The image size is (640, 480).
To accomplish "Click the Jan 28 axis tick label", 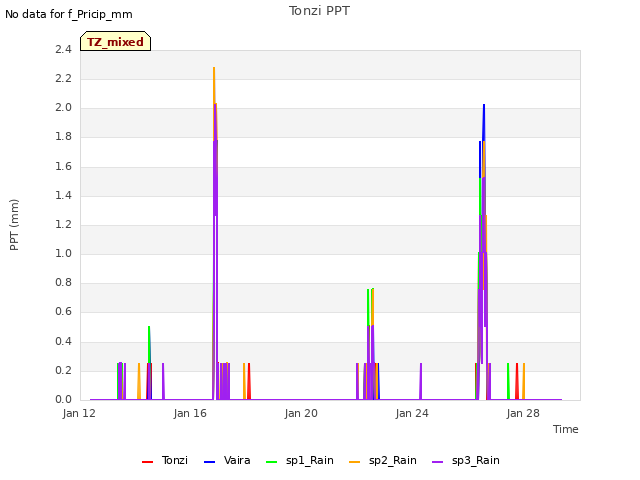I will (523, 413).
